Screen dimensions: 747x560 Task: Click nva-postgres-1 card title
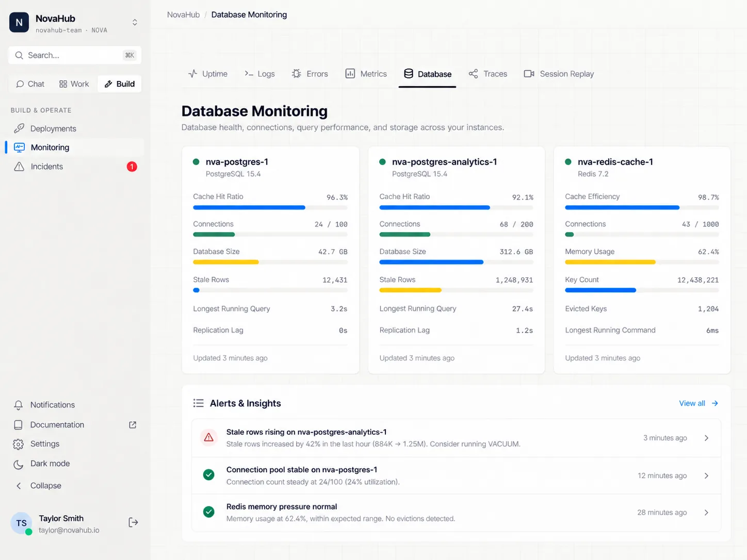coord(237,162)
